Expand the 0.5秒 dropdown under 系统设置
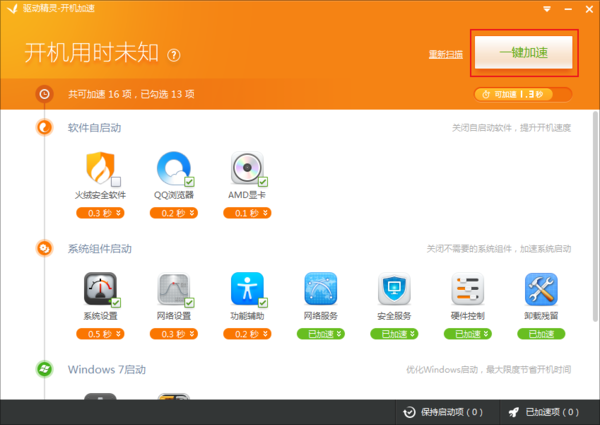The height and width of the screenshot is (425, 600). click(x=98, y=333)
